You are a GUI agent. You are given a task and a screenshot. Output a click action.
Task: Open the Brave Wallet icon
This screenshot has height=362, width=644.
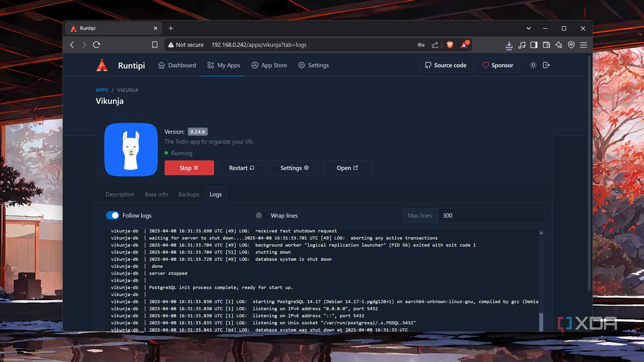pos(547,45)
